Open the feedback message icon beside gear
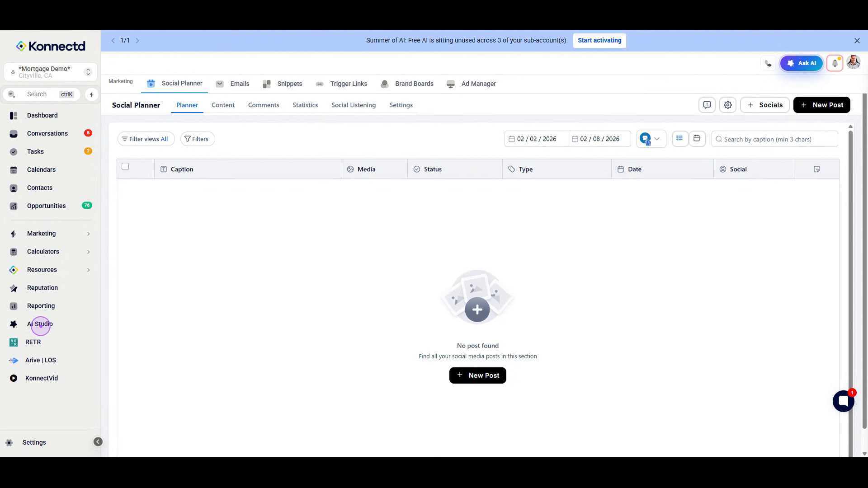 tap(707, 105)
